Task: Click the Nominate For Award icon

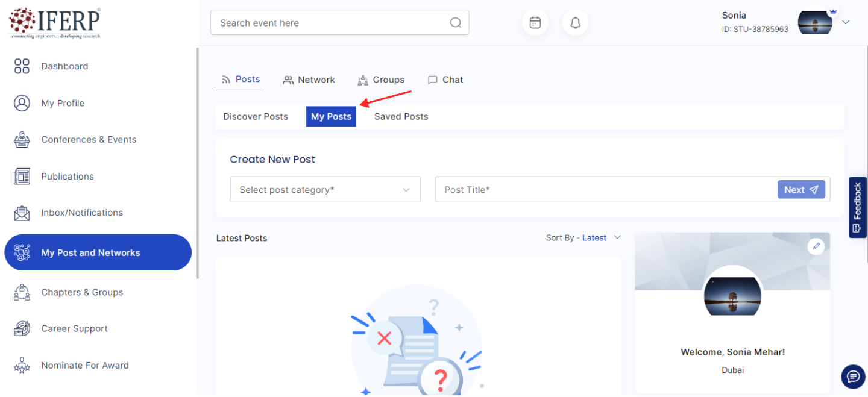Action: pyautogui.click(x=22, y=366)
